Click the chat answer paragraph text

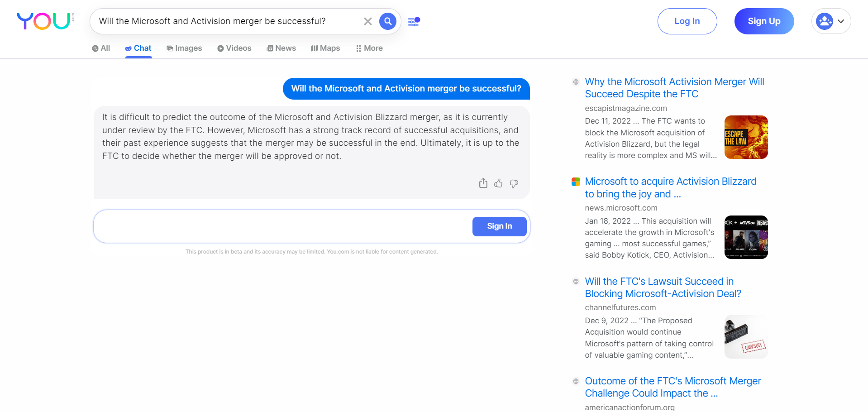[x=311, y=136]
